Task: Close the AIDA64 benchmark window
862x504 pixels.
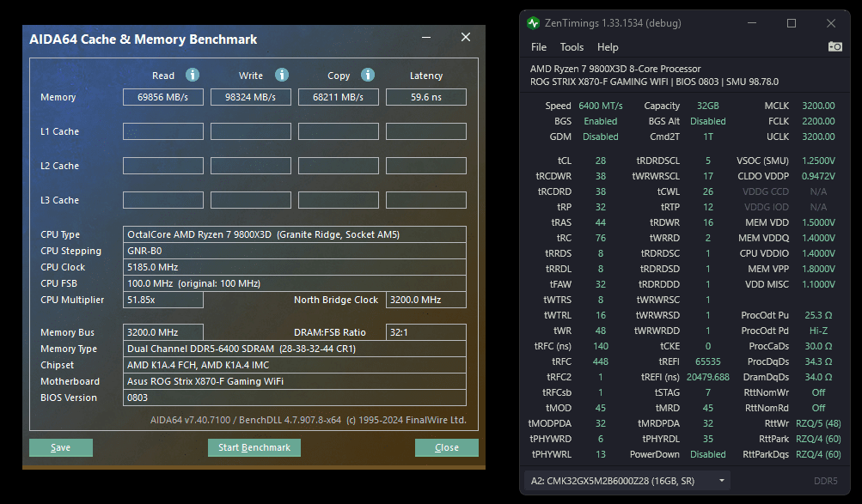Action: click(x=466, y=37)
